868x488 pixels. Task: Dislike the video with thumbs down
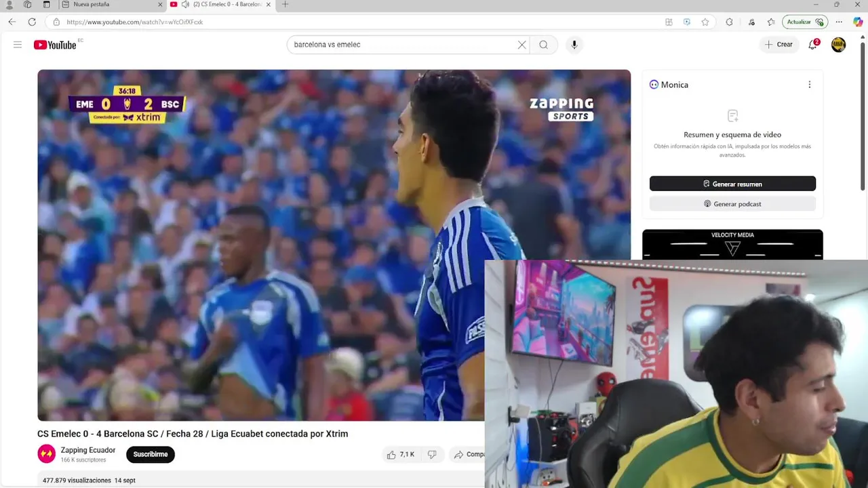coord(432,455)
